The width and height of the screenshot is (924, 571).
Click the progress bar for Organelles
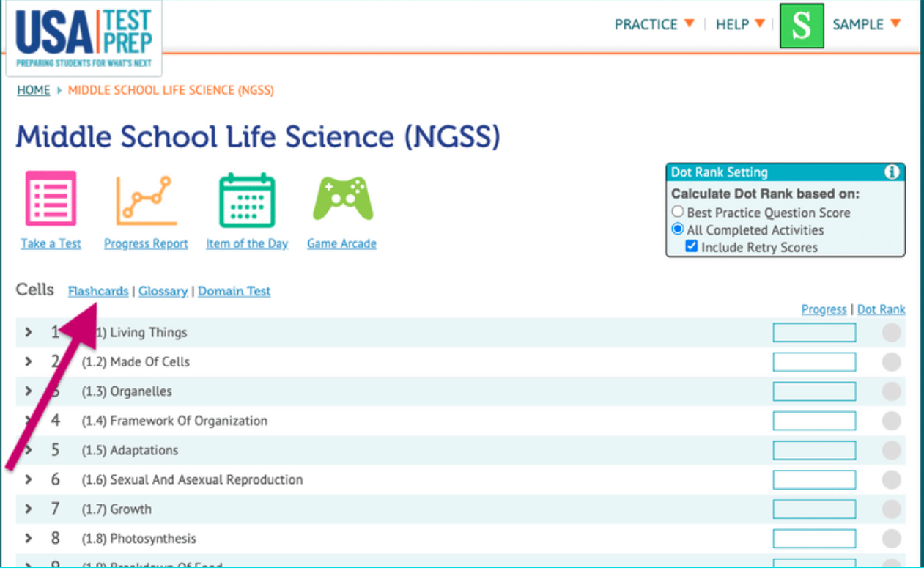tap(814, 391)
